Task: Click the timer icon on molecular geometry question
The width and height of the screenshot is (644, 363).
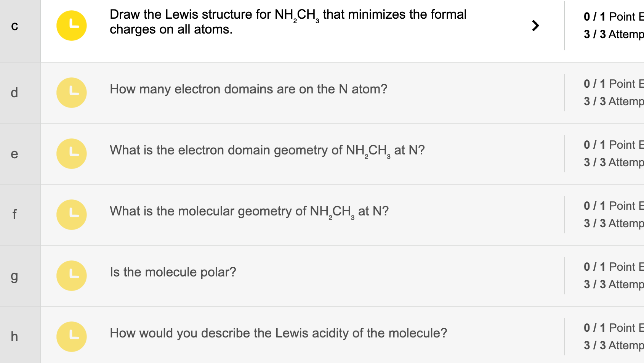Action: point(72,215)
